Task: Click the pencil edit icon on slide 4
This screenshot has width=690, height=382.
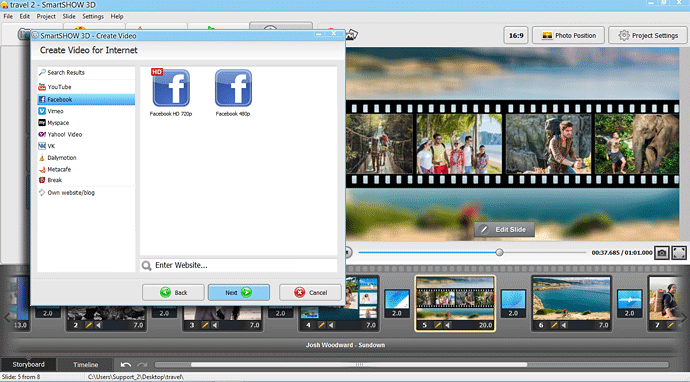Action: [321, 325]
